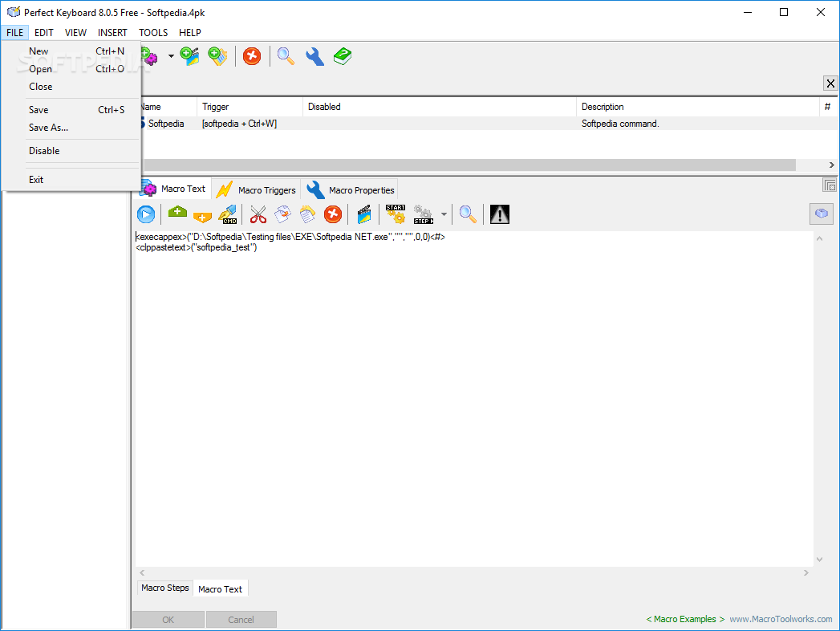Click the scissors cut icon
840x631 pixels.
tap(258, 214)
